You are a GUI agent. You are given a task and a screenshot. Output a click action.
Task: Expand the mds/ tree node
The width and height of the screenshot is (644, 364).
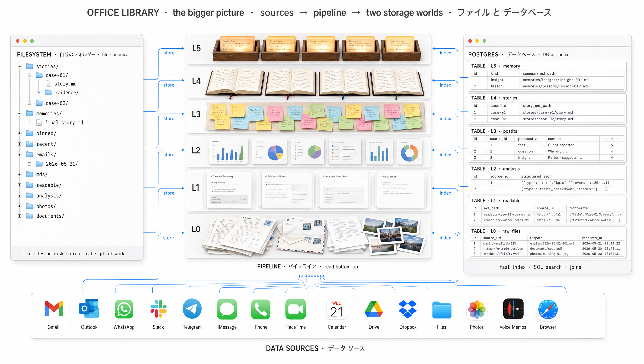[x=19, y=175]
